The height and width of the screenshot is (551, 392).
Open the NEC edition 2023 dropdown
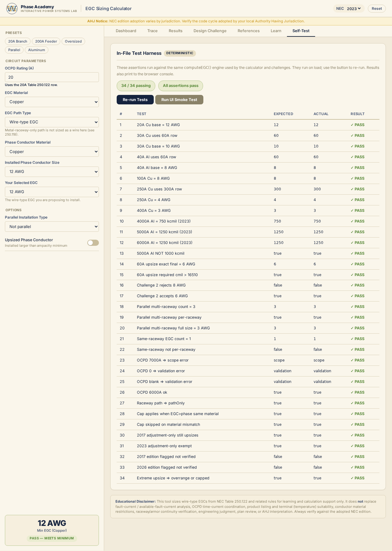[x=354, y=9]
